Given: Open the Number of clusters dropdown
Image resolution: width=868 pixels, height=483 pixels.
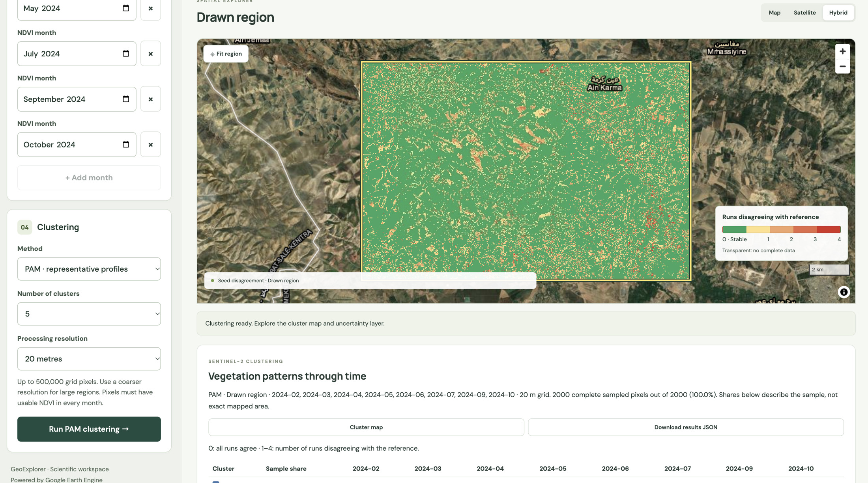Looking at the screenshot, I should (x=89, y=314).
